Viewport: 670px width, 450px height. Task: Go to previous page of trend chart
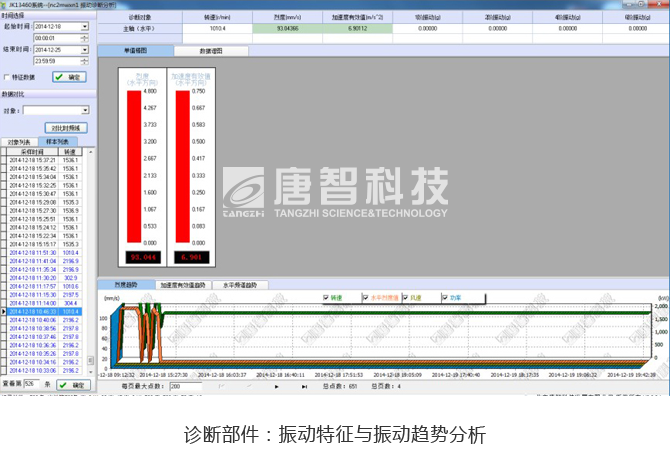249,386
